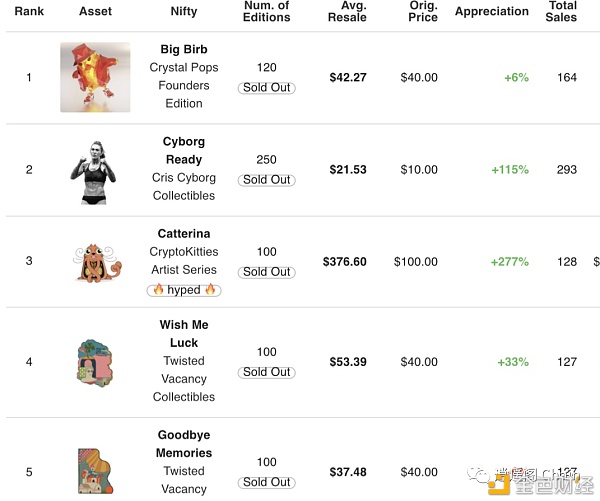Select the Catterina cat artwork

pyautogui.click(x=98, y=263)
